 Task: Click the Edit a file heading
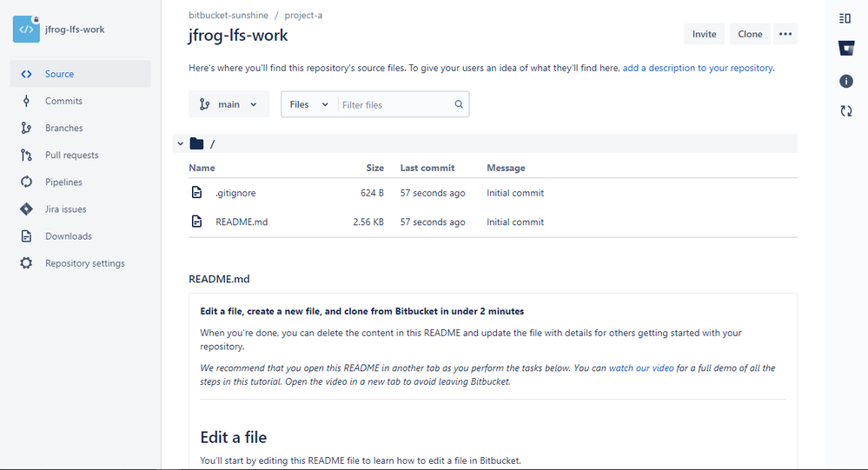(x=234, y=437)
